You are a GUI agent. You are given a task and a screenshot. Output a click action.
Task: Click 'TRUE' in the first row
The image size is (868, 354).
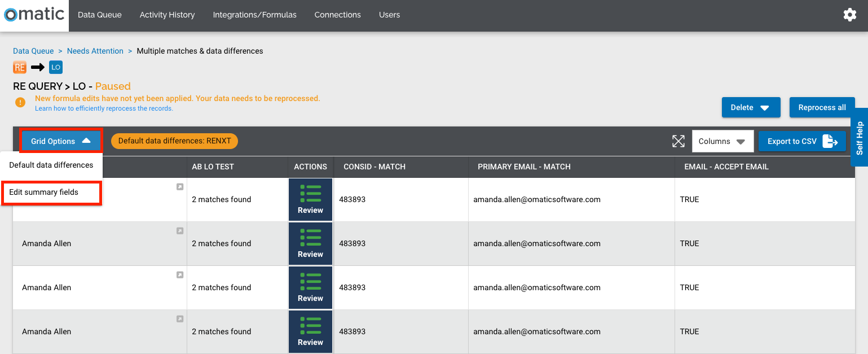coord(689,199)
